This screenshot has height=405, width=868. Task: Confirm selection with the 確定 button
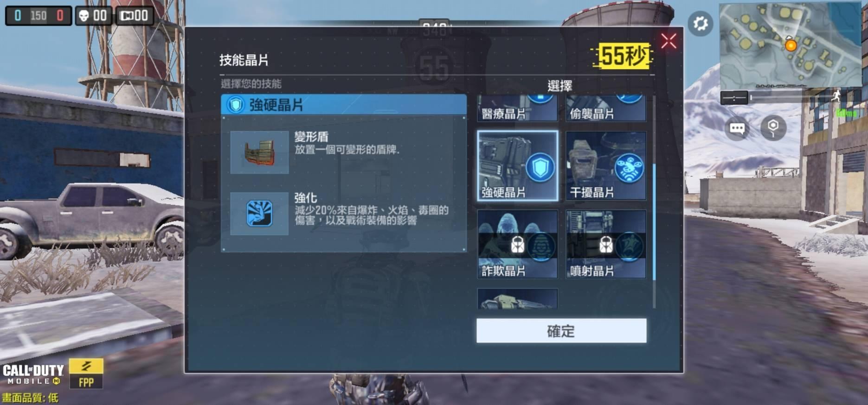[561, 330]
